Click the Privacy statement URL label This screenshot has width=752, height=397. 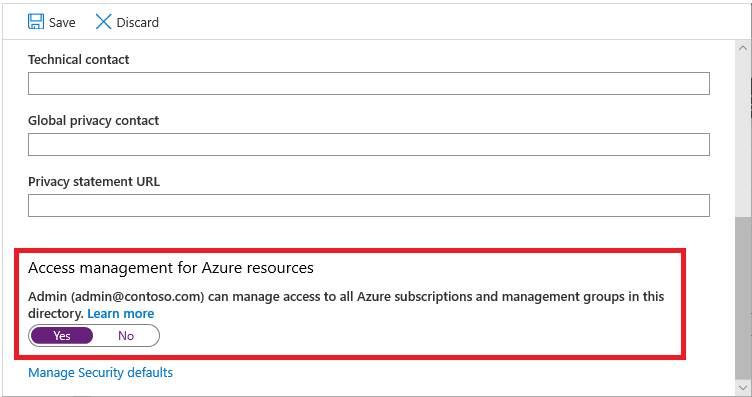coord(94,182)
